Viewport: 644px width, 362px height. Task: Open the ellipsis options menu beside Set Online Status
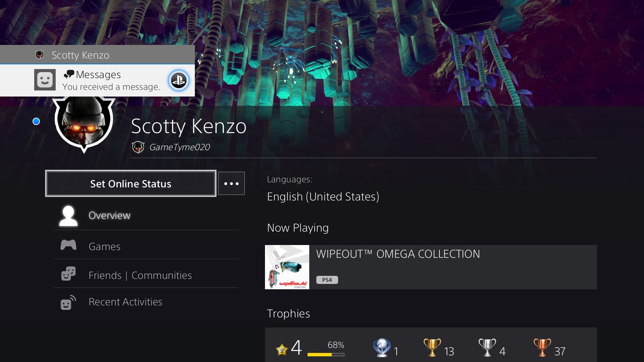(231, 183)
